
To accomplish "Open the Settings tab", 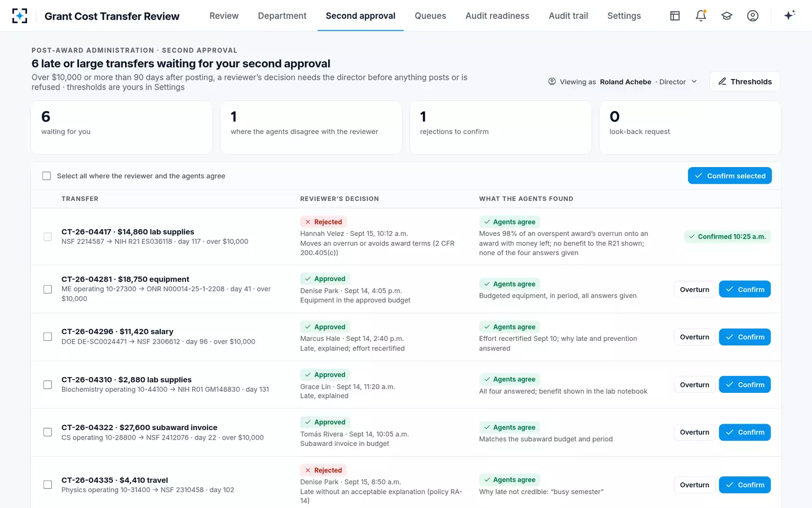I will point(624,16).
